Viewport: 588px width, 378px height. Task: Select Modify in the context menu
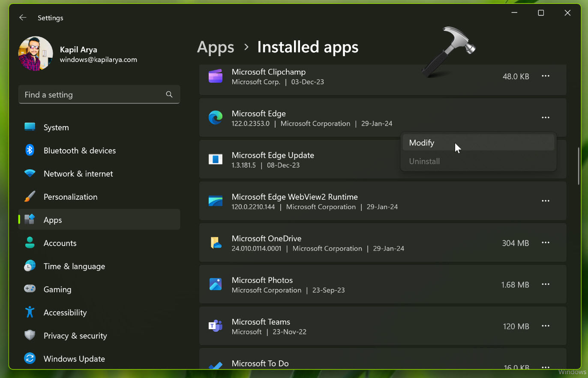[422, 143]
